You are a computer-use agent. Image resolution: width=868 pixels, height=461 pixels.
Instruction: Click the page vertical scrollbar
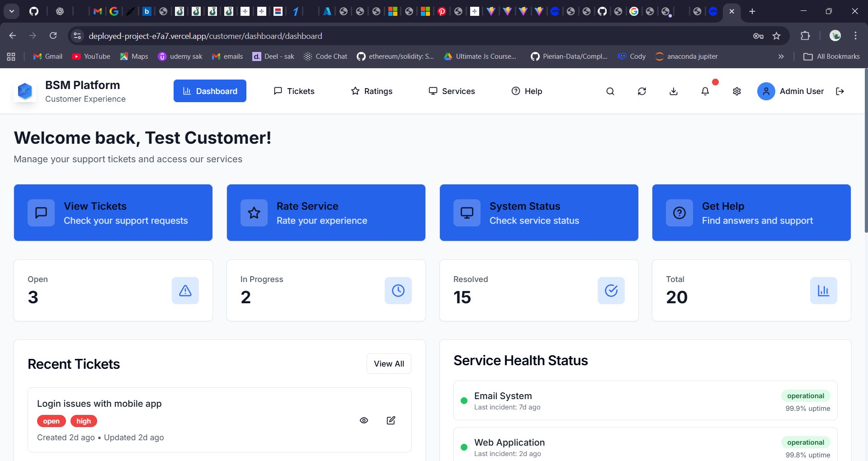(866, 151)
